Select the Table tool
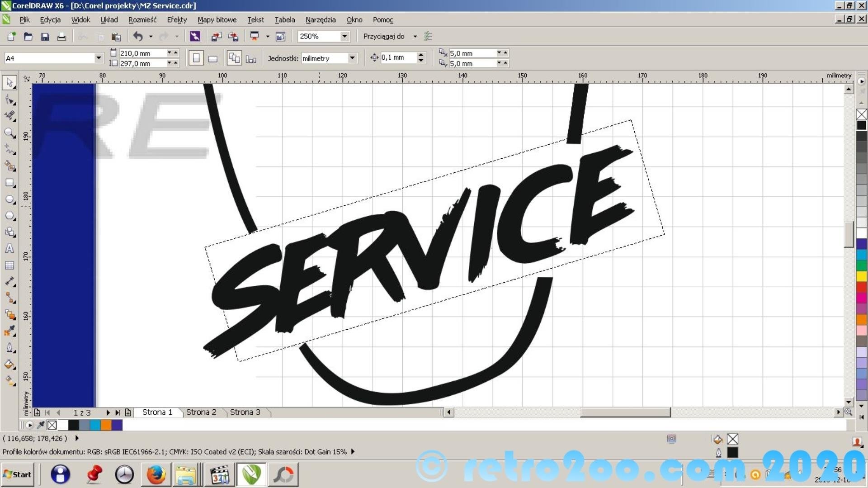Image resolution: width=868 pixels, height=488 pixels. [9, 265]
